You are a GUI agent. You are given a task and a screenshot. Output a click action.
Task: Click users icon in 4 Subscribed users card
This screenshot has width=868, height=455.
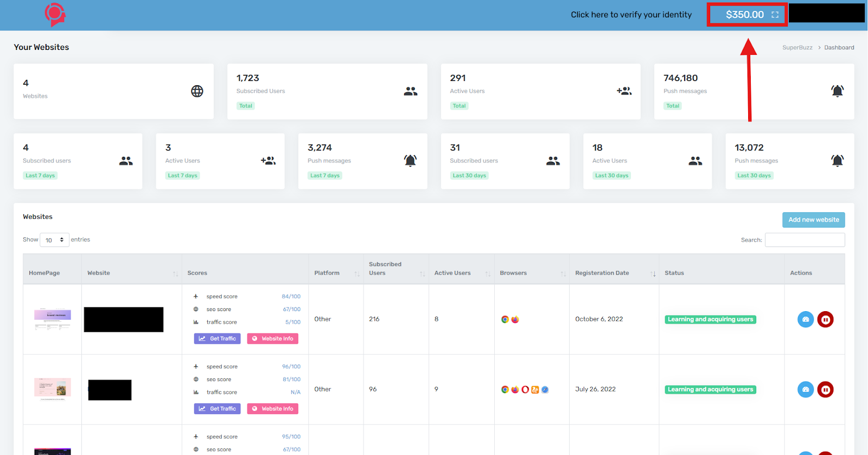click(126, 161)
